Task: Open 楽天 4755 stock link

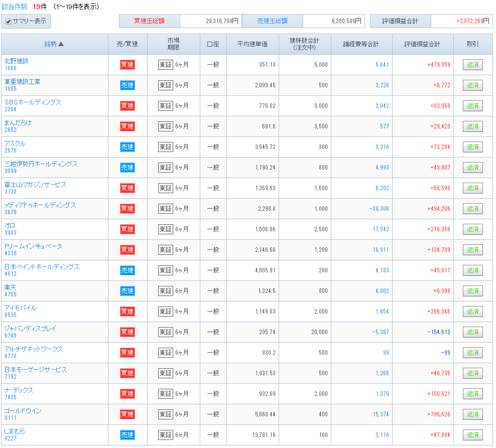Action: tap(11, 290)
